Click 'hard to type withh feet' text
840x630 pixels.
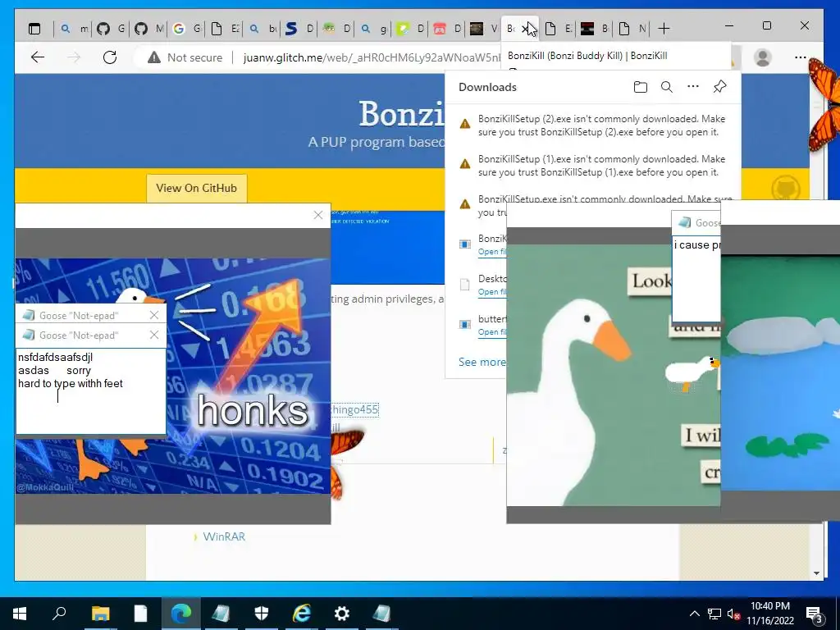click(71, 384)
